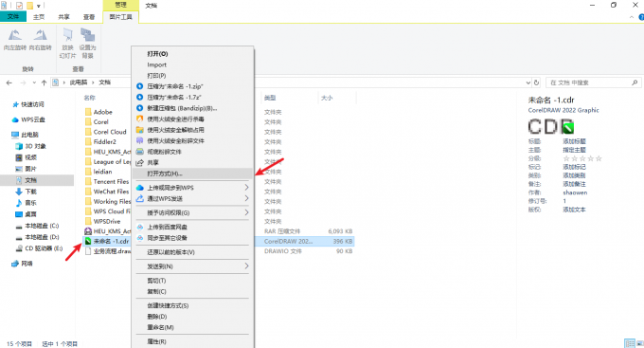Select the Fiddler2 folder in file list

click(x=105, y=142)
